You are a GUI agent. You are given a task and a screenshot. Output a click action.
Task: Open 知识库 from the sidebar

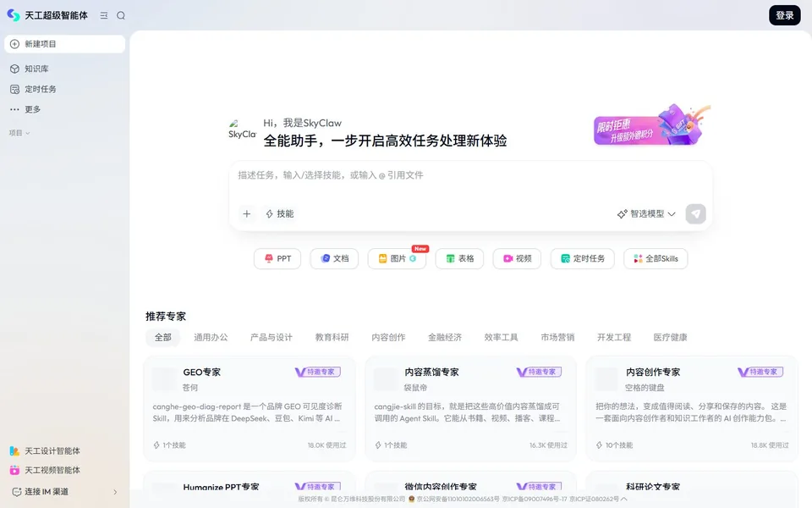(x=64, y=69)
